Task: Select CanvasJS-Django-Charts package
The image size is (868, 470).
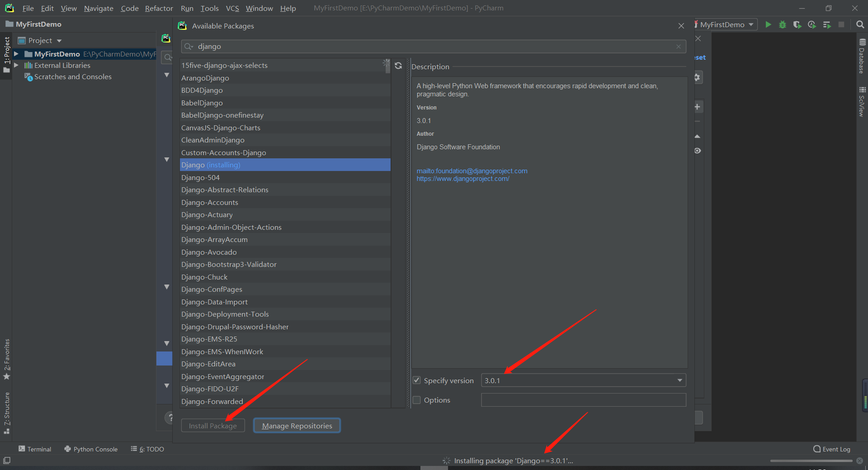Action: [285, 128]
